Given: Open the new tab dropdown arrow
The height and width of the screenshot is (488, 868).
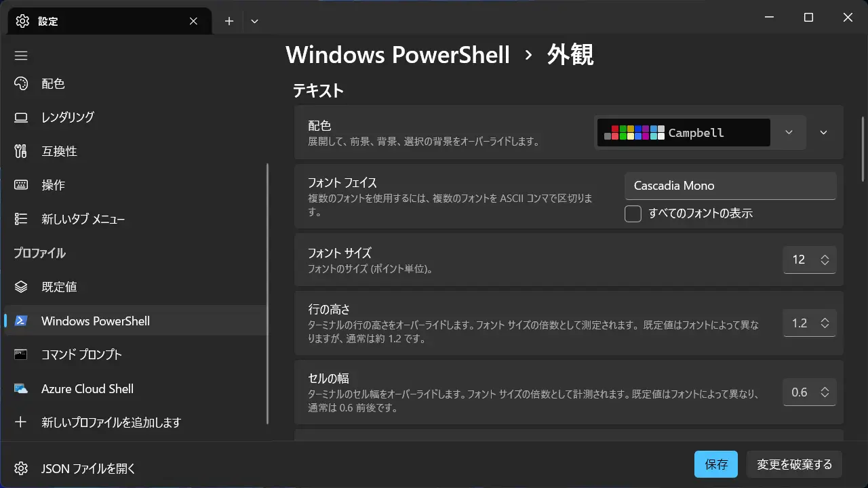Looking at the screenshot, I should (x=254, y=21).
